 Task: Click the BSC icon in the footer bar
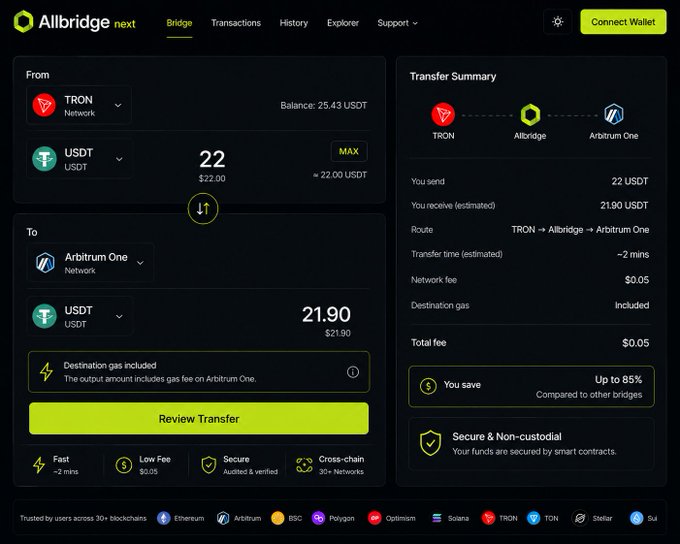tap(278, 518)
